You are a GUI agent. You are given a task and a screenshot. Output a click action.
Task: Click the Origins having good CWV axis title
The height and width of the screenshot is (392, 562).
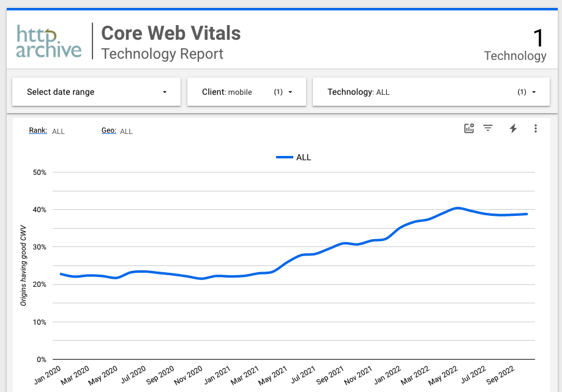point(23,265)
